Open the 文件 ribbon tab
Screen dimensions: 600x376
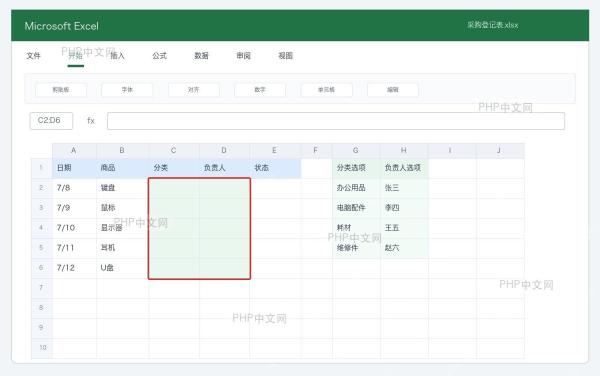coord(33,56)
